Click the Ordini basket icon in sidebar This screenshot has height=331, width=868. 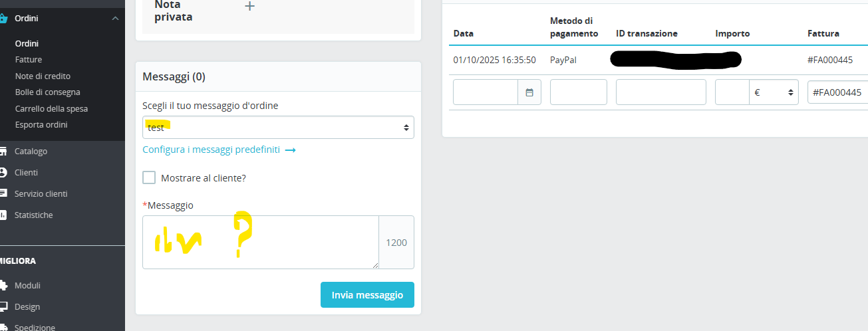3,19
